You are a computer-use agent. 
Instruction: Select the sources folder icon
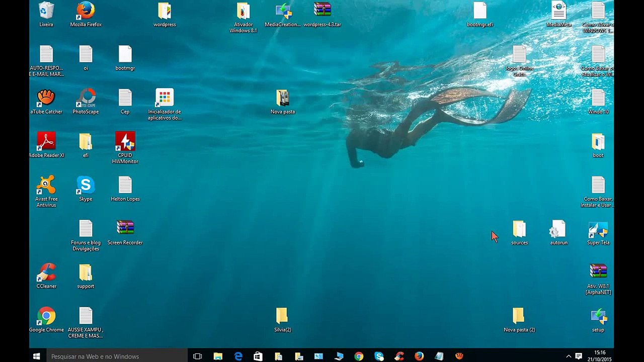coord(519,232)
